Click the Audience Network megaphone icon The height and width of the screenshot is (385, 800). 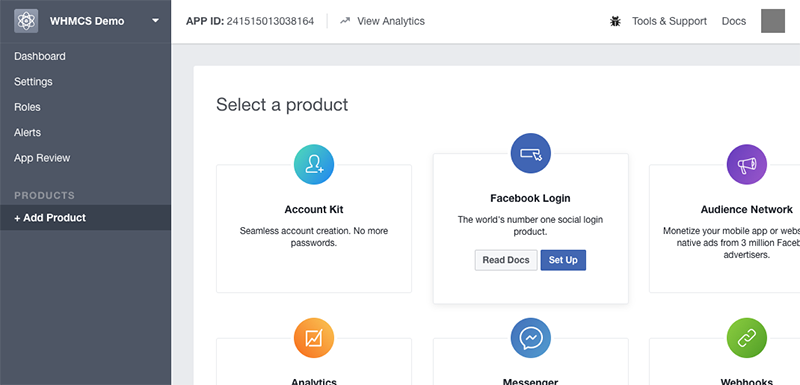click(x=746, y=164)
